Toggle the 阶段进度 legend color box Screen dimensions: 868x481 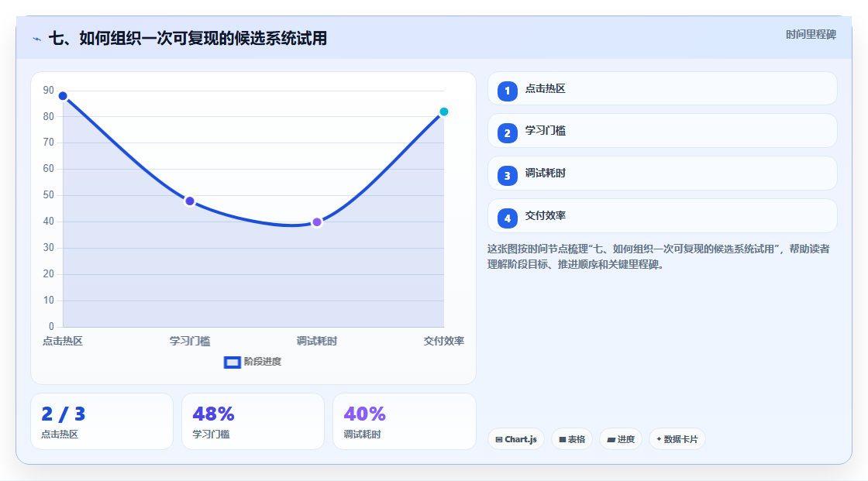232,362
